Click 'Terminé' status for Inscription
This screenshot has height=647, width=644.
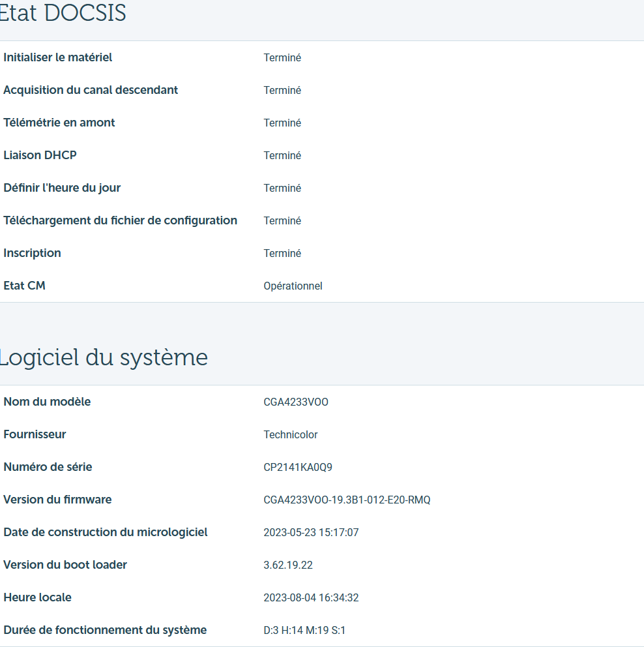pos(282,253)
